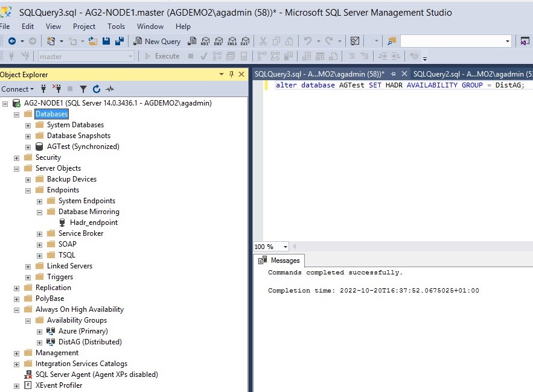This screenshot has width=533, height=392.
Task: Open the zoom percentage dropdown
Action: pos(285,247)
